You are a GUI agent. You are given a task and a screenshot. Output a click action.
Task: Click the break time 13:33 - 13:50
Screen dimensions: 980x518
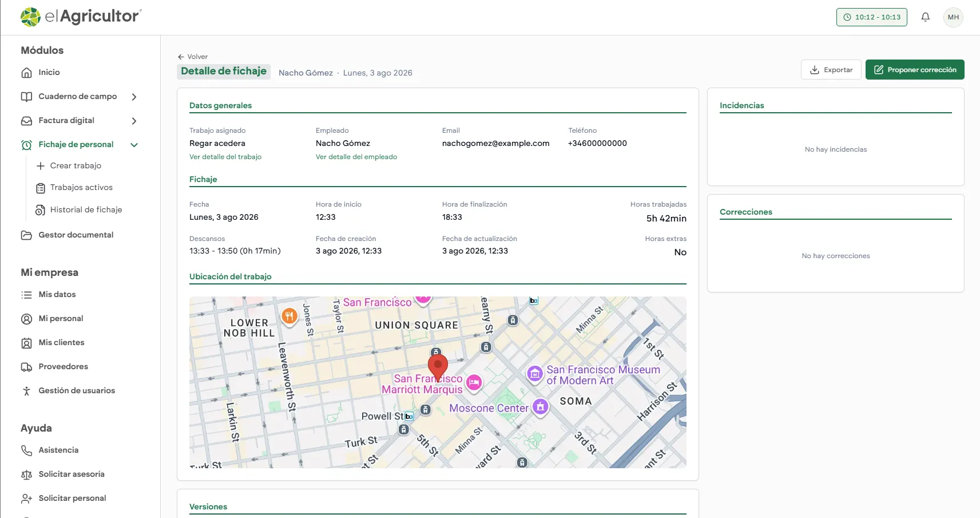(x=235, y=251)
